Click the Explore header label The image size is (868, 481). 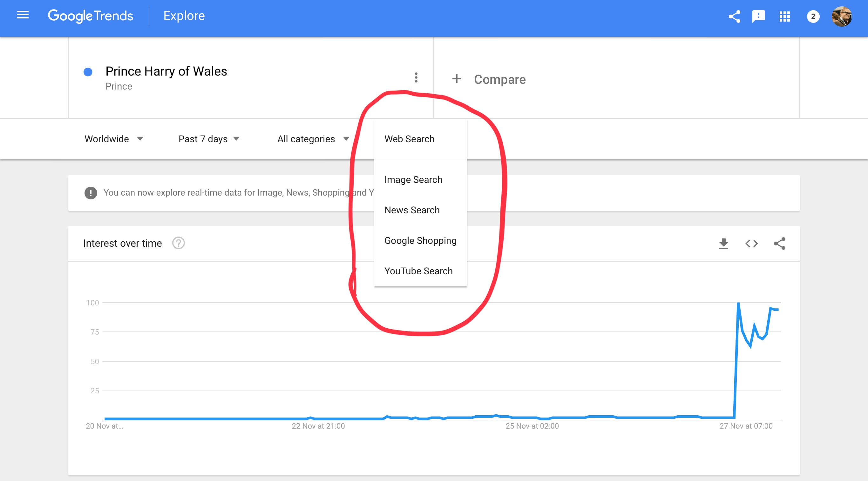(x=184, y=16)
